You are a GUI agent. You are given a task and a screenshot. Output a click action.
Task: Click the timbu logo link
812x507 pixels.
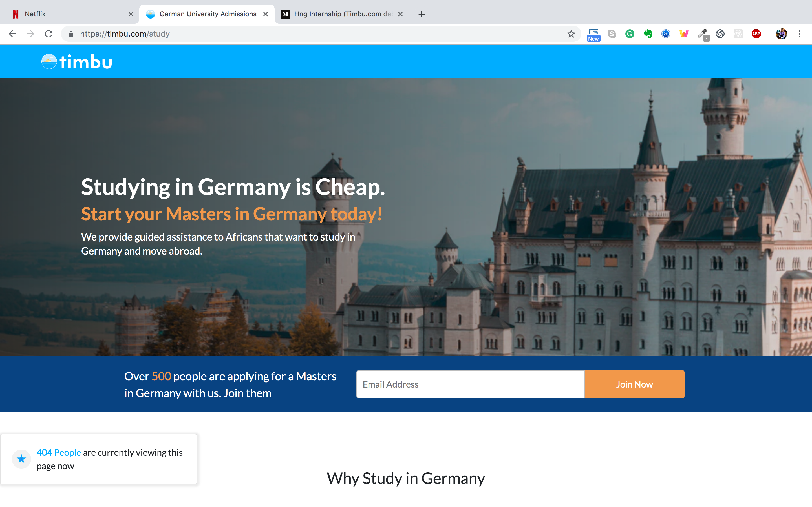[x=77, y=62]
